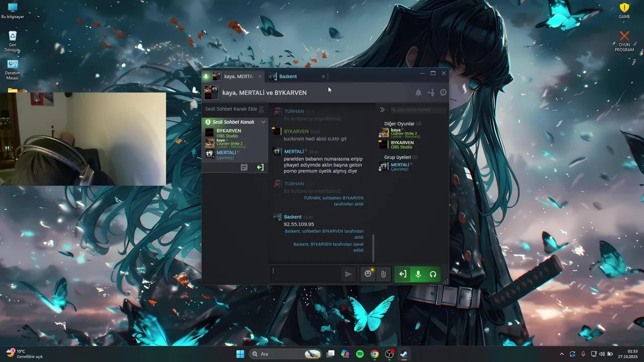Image resolution: width=644 pixels, height=362 pixels.
Task: Toggle headphone audio output in voice controls
Action: [433, 274]
